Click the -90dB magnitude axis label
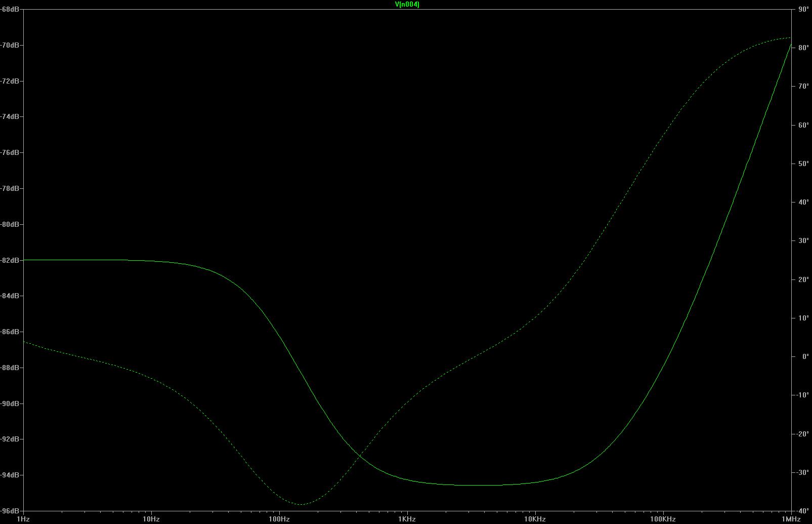The image size is (812, 524). coord(10,404)
